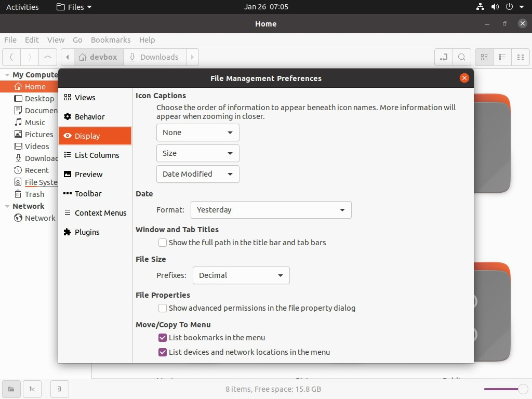
Task: Switch to the Behavior preferences tab
Action: [x=89, y=117]
